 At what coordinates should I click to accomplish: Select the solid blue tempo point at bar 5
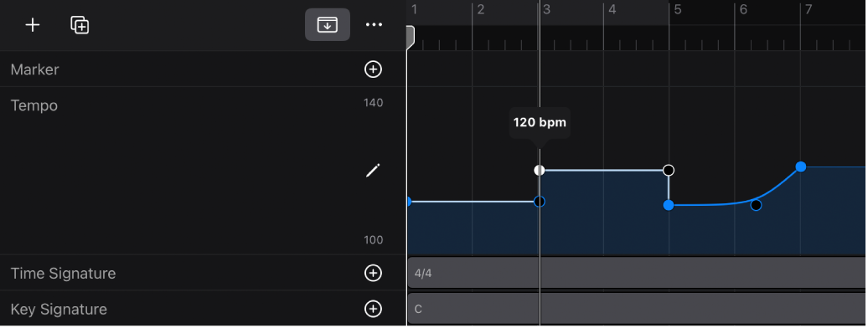tap(669, 205)
